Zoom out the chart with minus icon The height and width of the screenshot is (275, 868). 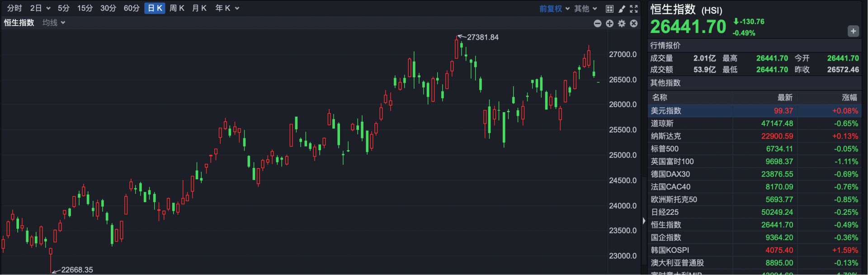tap(598, 24)
